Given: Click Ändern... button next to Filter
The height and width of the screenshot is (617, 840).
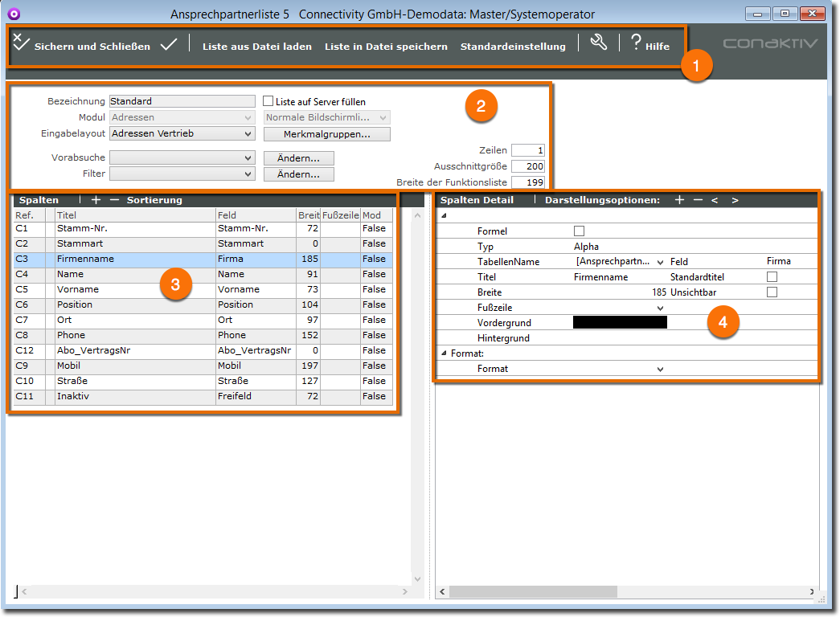Looking at the screenshot, I should pyautogui.click(x=298, y=174).
